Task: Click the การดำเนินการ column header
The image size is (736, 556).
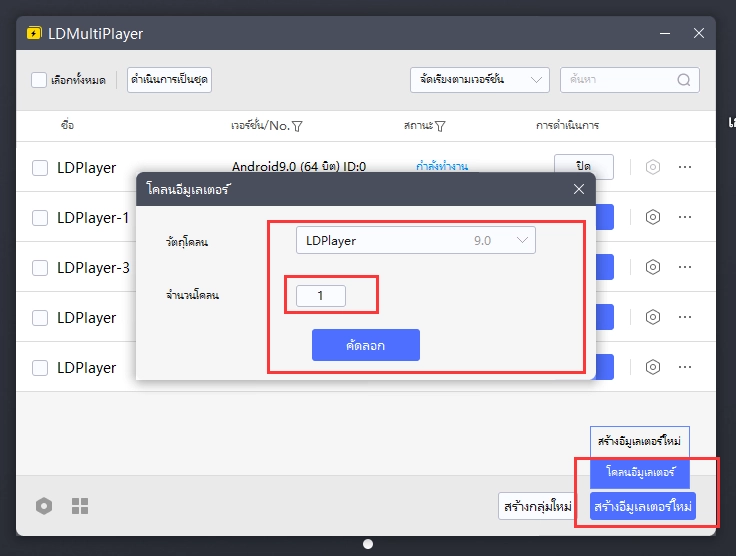Action: [x=567, y=125]
